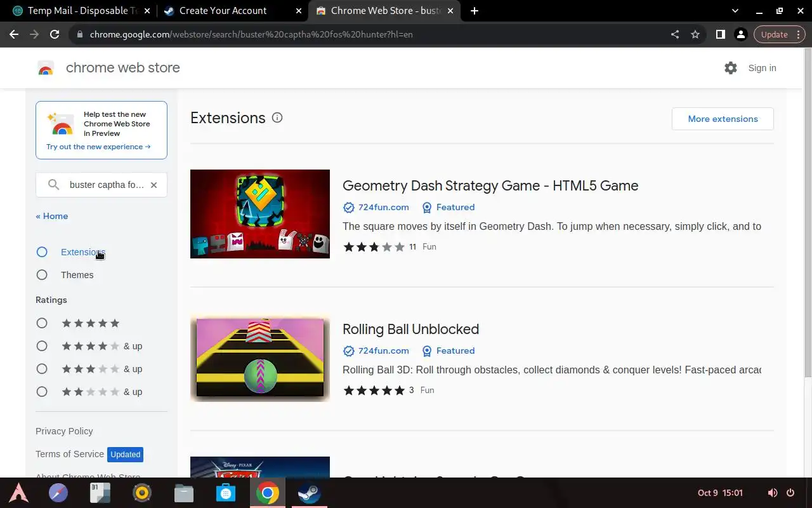The width and height of the screenshot is (812, 508).
Task: Open the Arch Linux launcher in taskbar
Action: [18, 493]
